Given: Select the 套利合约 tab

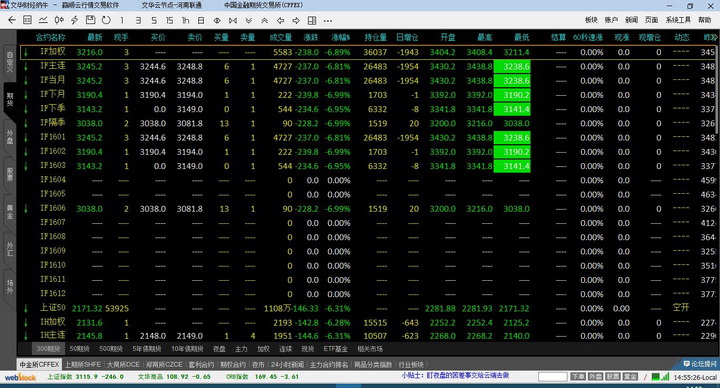Looking at the screenshot, I should click(x=201, y=365).
